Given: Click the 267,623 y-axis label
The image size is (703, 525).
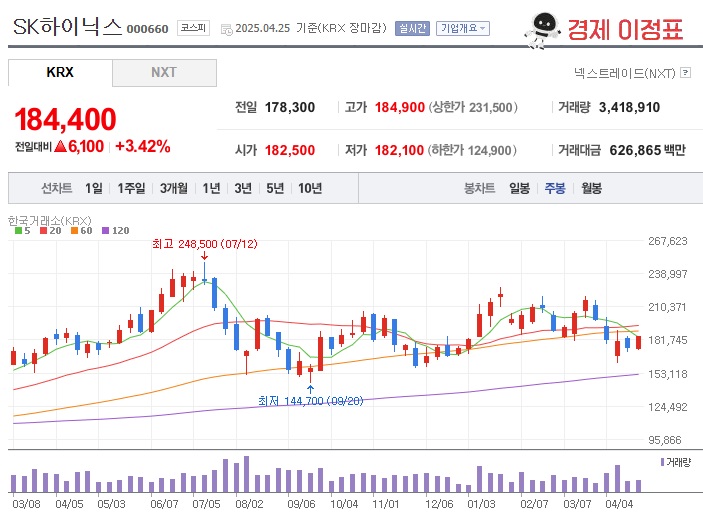Looking at the screenshot, I should 668,241.
